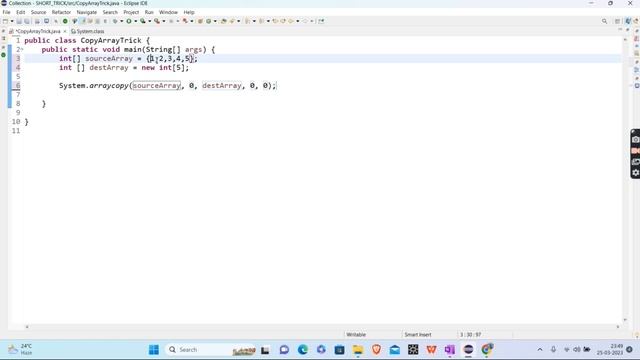Viewport: 640px width, 360px height.
Task: Click the Coverage launch icon
Action: tap(142, 21)
